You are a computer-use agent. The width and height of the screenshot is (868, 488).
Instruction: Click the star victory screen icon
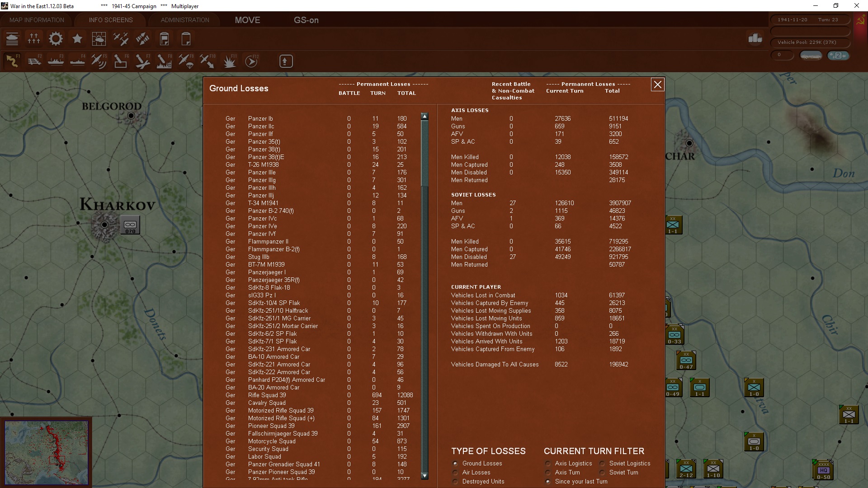(77, 39)
